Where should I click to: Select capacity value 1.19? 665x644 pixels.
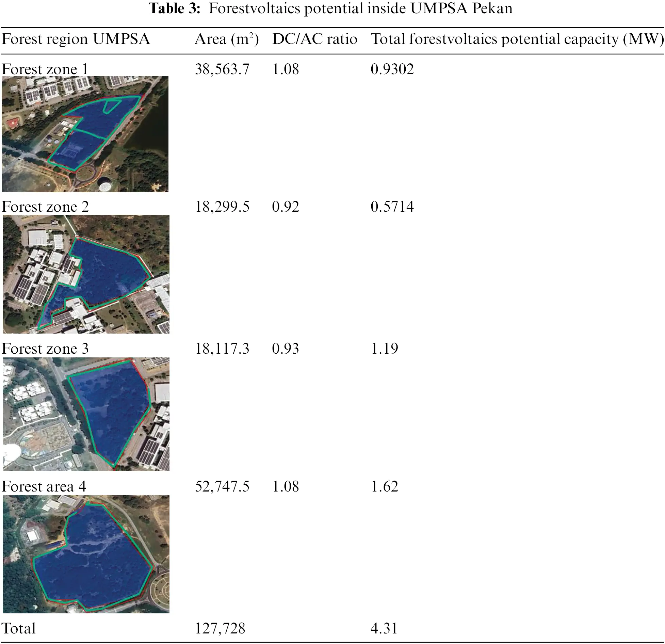pos(385,349)
